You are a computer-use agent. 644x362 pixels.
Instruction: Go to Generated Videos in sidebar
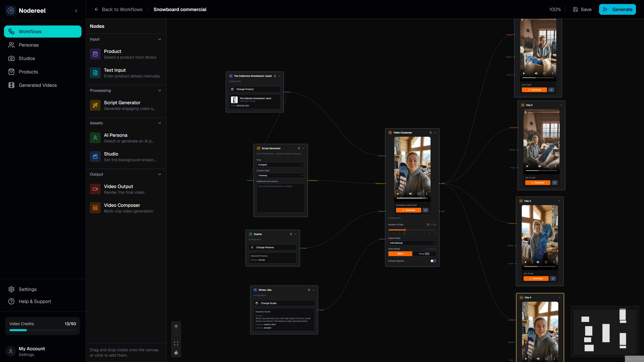click(x=38, y=85)
